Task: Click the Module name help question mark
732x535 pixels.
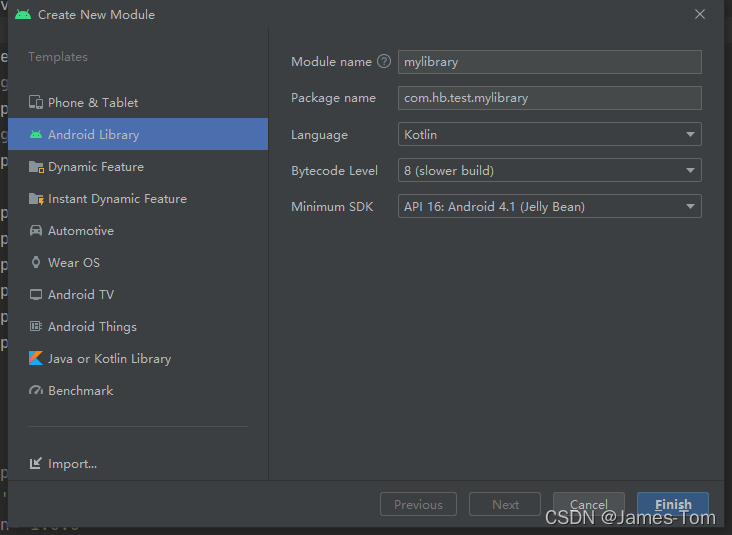Action: (x=384, y=61)
